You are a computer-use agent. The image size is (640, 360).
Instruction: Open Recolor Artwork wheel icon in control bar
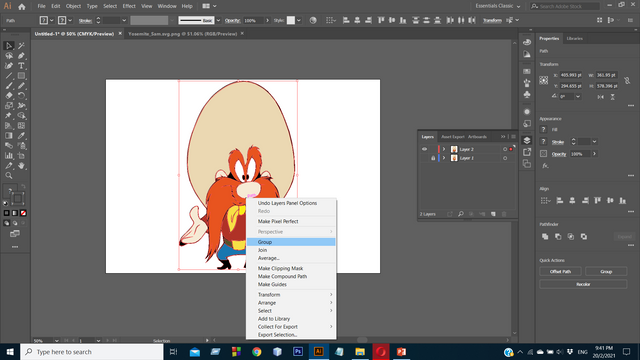[x=313, y=20]
